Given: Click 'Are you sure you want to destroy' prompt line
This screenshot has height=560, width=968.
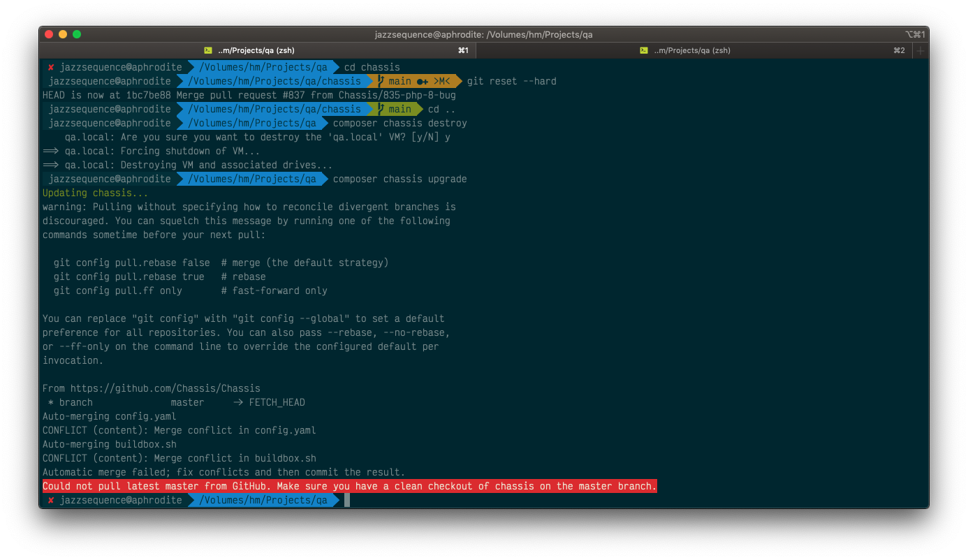Looking at the screenshot, I should pos(258,138).
